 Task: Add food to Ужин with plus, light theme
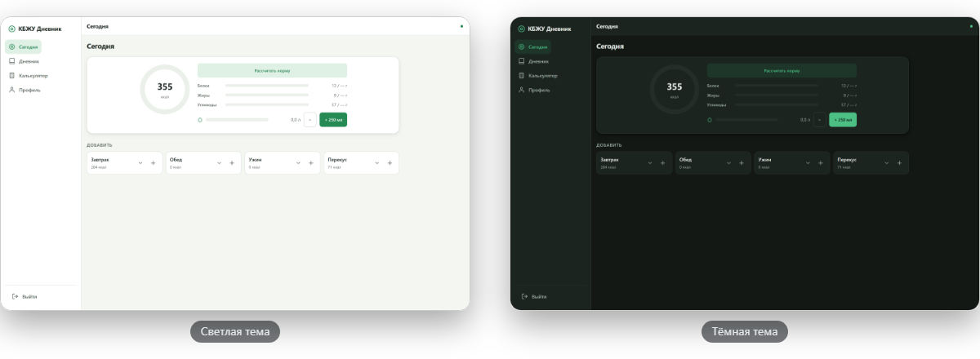point(310,162)
